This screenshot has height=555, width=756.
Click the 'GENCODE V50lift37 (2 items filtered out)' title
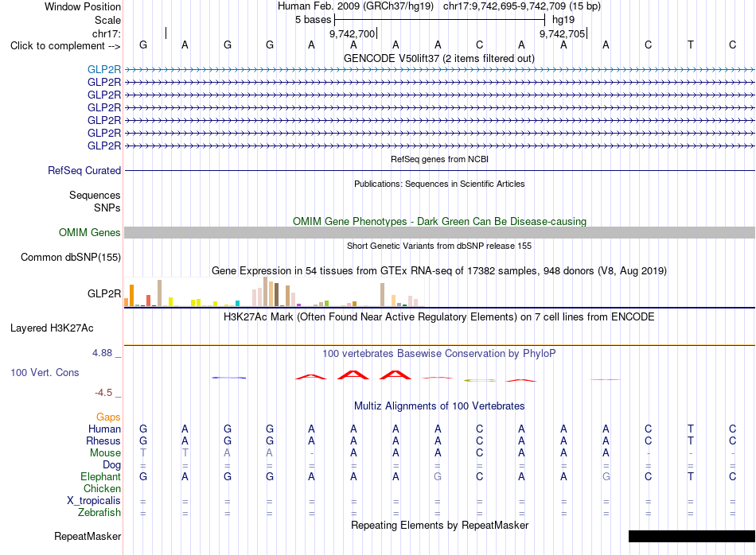(439, 58)
